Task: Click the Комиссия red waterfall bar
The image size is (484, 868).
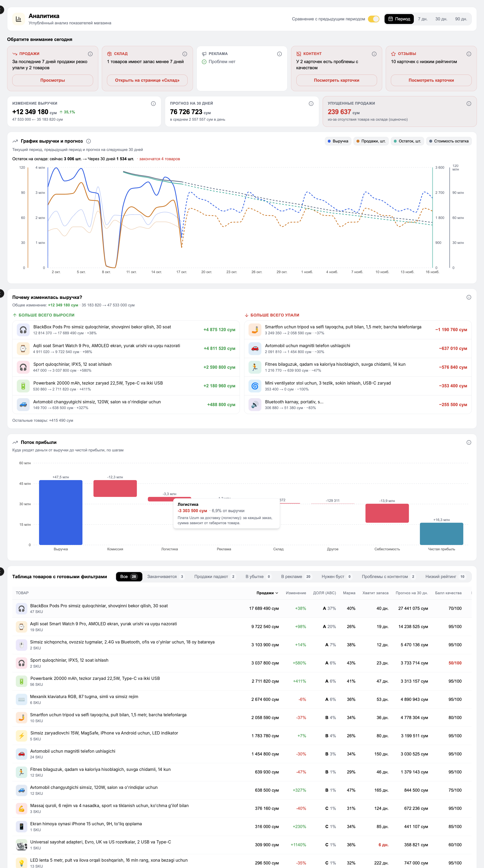Action: click(115, 488)
